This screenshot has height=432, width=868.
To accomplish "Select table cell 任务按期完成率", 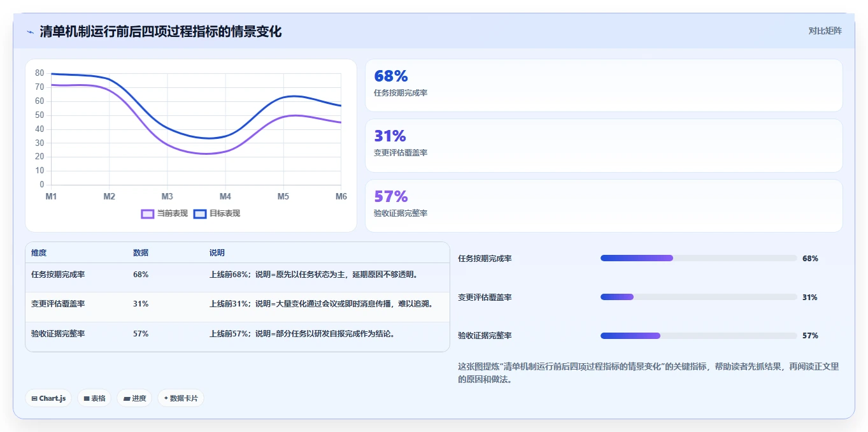I will [58, 275].
